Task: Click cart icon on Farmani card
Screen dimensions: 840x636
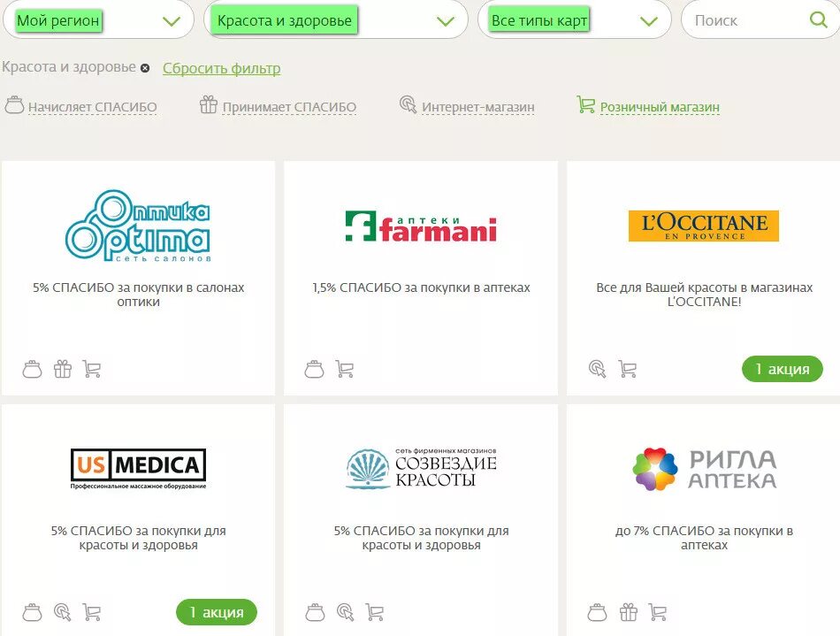Action: click(345, 369)
